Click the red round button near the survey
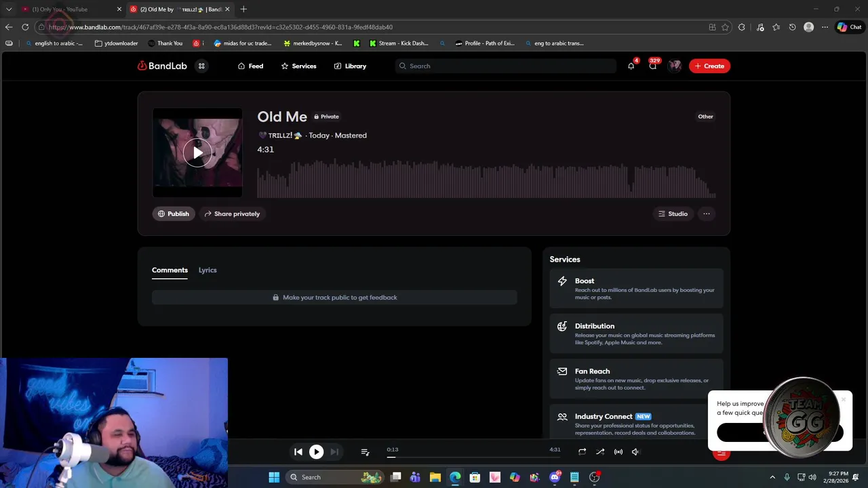Screen dimensions: 868x488 [x=722, y=453]
